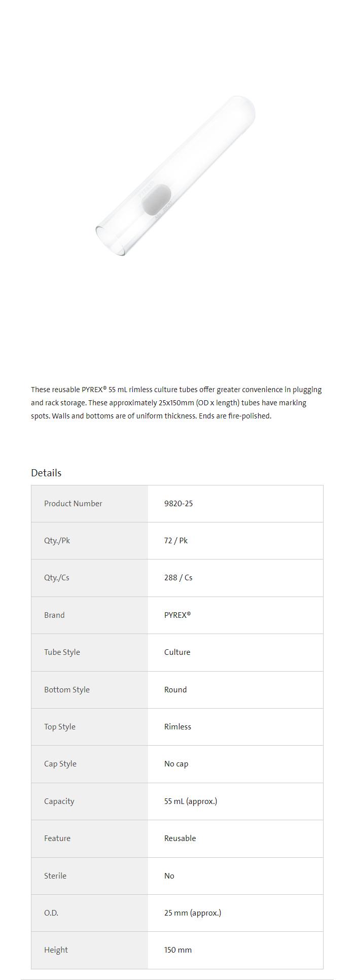Click the Qty./Cs row label
Viewport: 355px width, 980px height.
coord(57,578)
